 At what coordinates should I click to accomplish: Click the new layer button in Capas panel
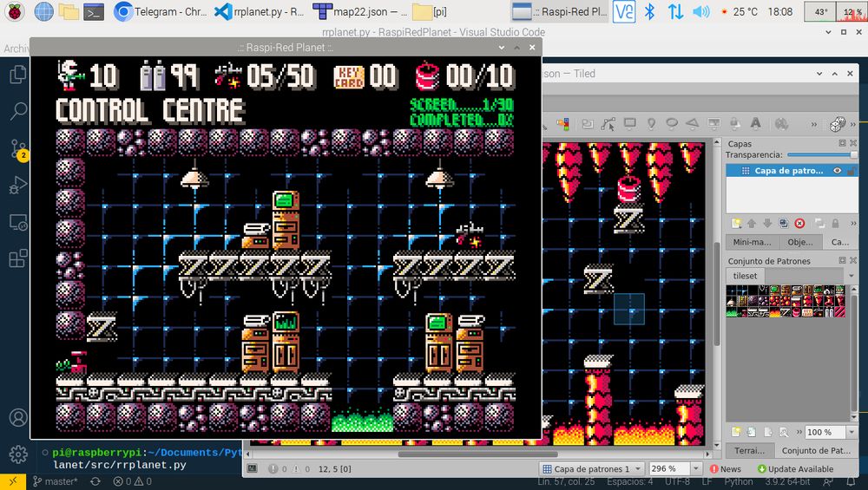[x=736, y=224]
